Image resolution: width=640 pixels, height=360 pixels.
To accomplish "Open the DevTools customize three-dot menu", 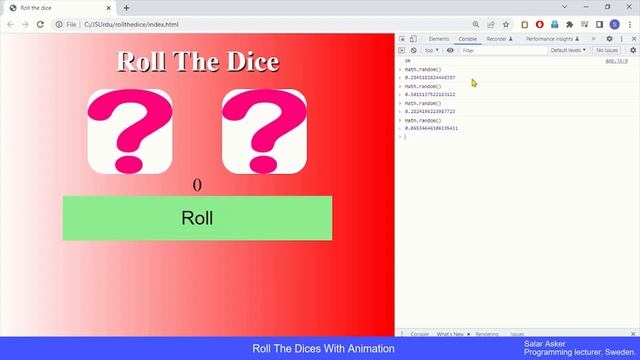I will tap(622, 39).
